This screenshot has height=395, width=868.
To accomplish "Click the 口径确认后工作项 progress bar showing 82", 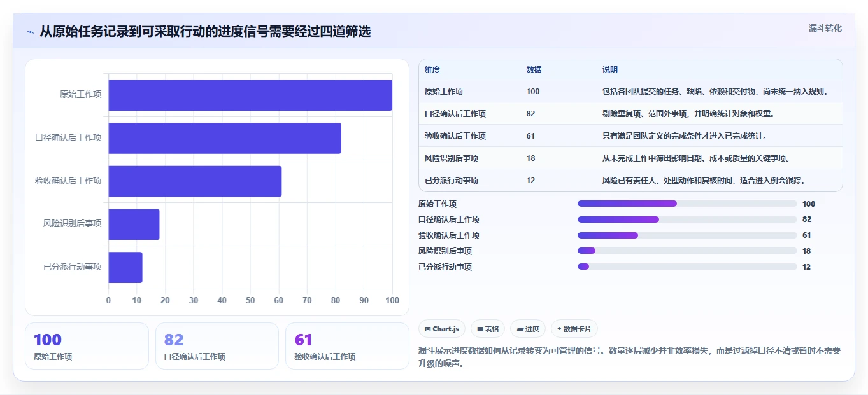I will 687,219.
